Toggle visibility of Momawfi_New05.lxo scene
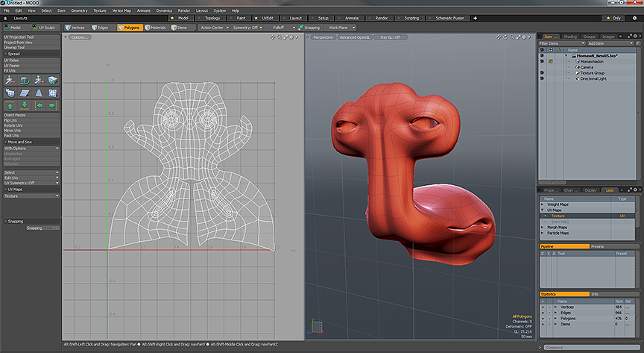The height and width of the screenshot is (353, 644). 542,55
